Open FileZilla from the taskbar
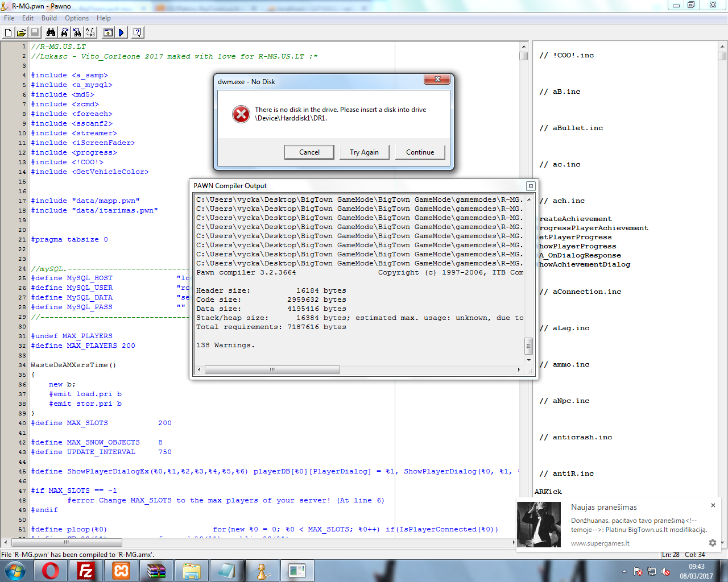Screen dimensions: 728x582 coord(86,571)
